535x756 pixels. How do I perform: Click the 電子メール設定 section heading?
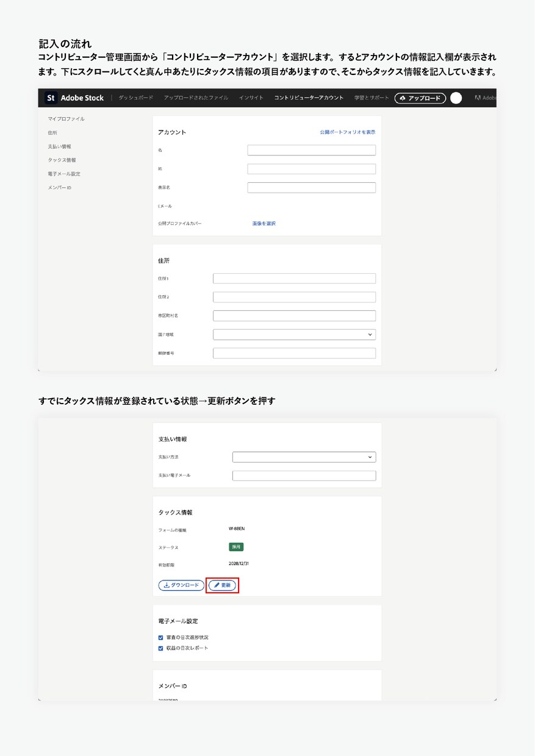point(178,621)
